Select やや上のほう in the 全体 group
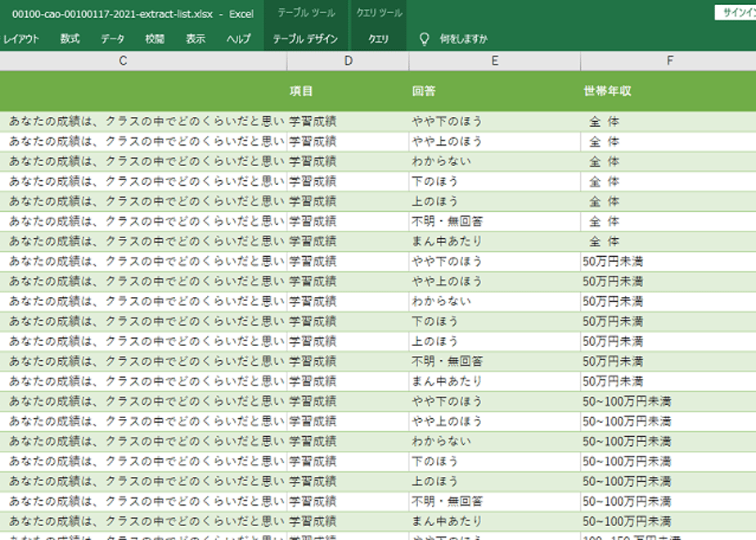 click(495, 142)
